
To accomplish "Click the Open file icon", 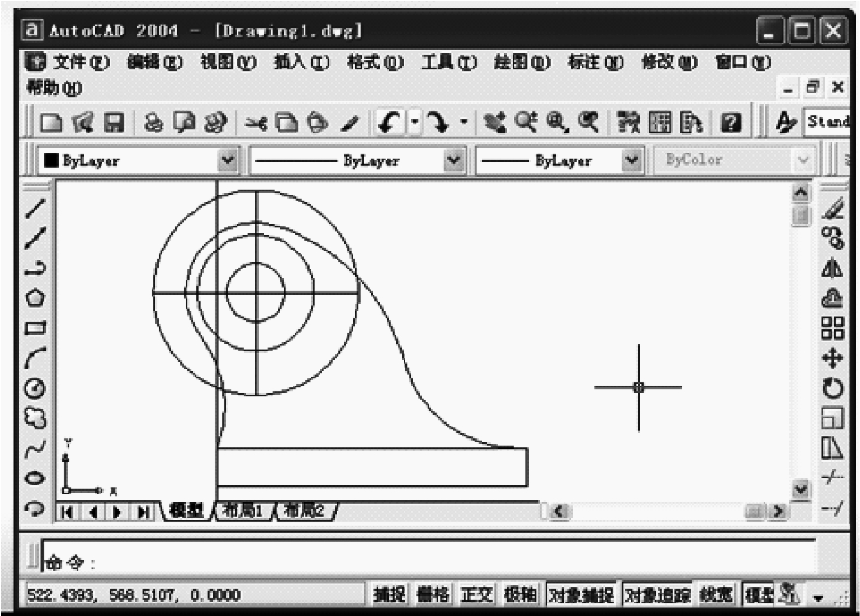I will [83, 123].
